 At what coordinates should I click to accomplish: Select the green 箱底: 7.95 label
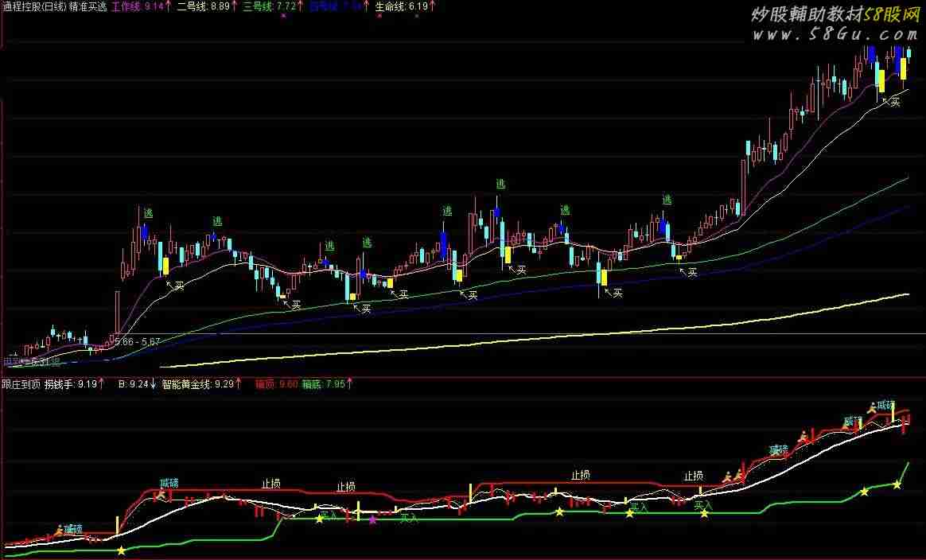pyautogui.click(x=323, y=384)
